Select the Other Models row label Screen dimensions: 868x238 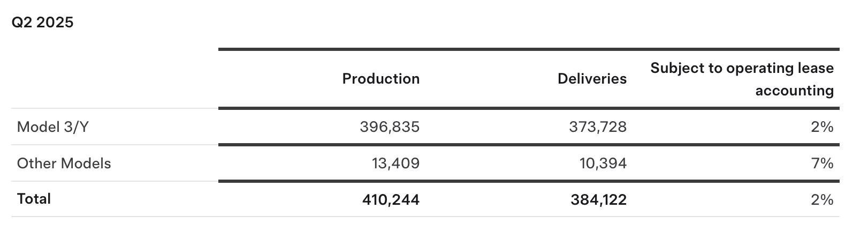pyautogui.click(x=64, y=163)
